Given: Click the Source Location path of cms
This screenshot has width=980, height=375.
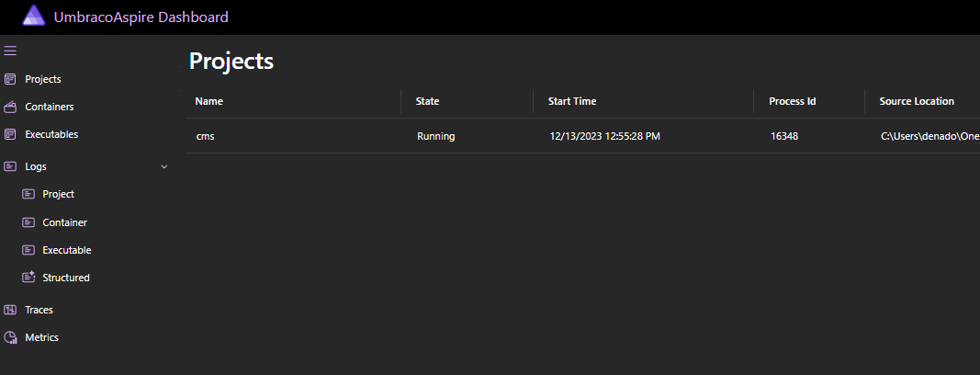Looking at the screenshot, I should click(930, 136).
